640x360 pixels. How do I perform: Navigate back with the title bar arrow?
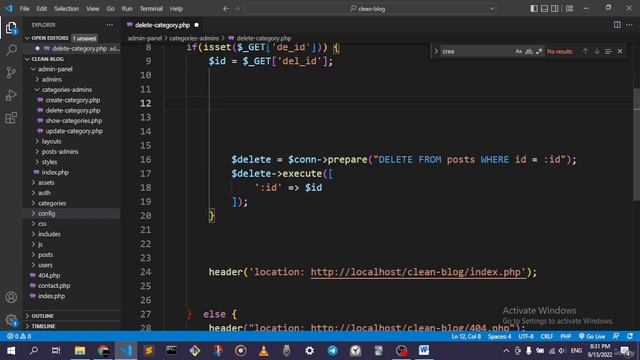pos(226,9)
